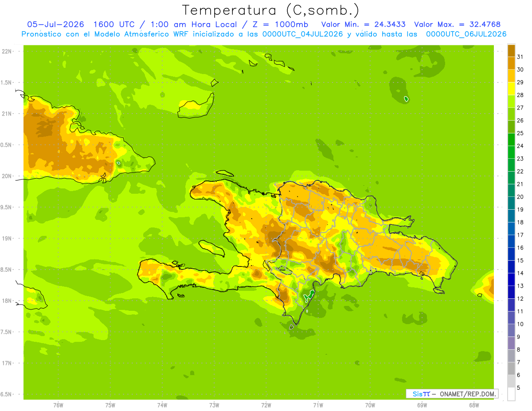Click the "75W" longitude axis label
Viewport: 532px width, 411px height.
pos(110,405)
